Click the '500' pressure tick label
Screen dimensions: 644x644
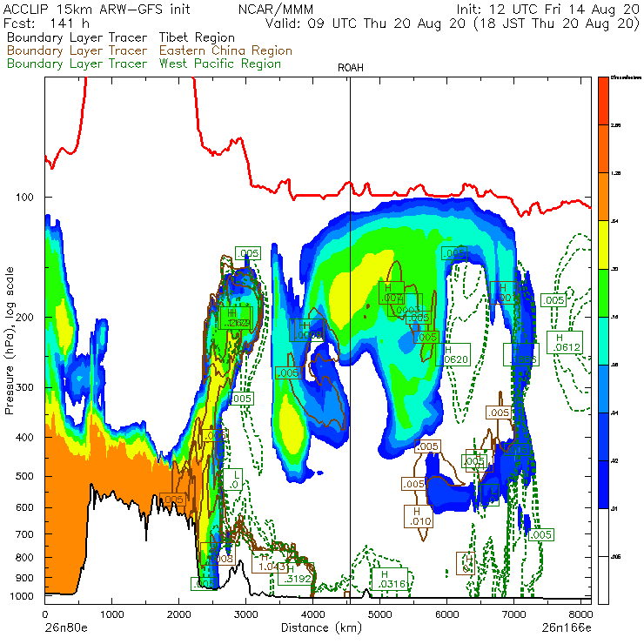pos(24,476)
